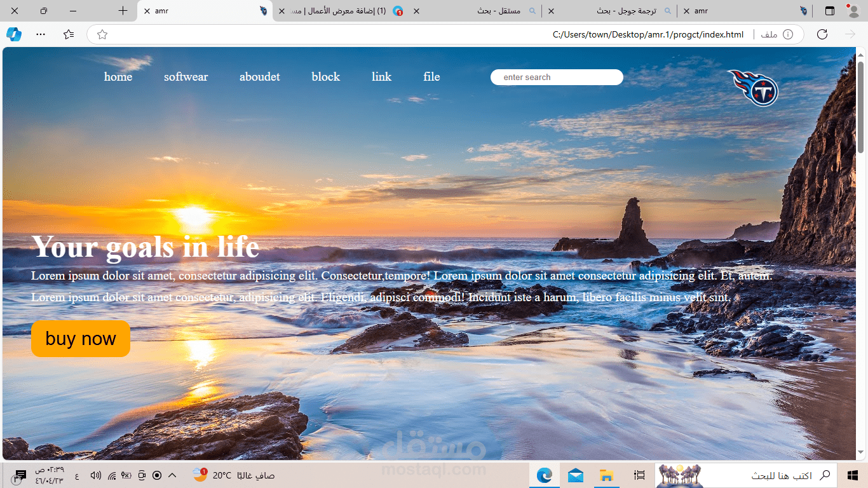Open the volume control icon
This screenshot has width=868, height=488.
tap(96, 475)
